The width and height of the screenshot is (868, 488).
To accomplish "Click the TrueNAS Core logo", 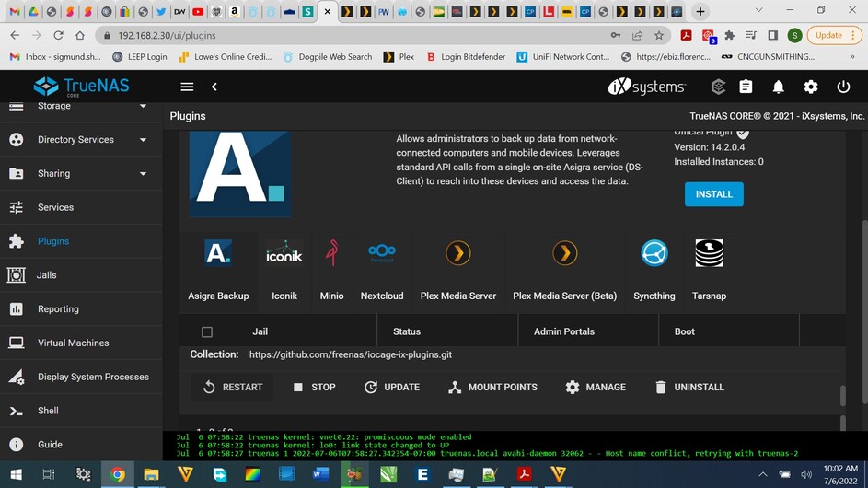I will 81,87.
